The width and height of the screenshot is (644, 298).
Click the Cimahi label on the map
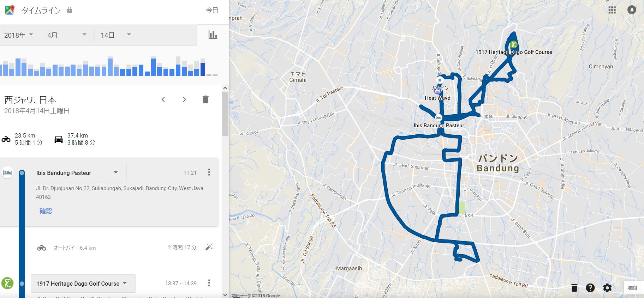coord(298,80)
